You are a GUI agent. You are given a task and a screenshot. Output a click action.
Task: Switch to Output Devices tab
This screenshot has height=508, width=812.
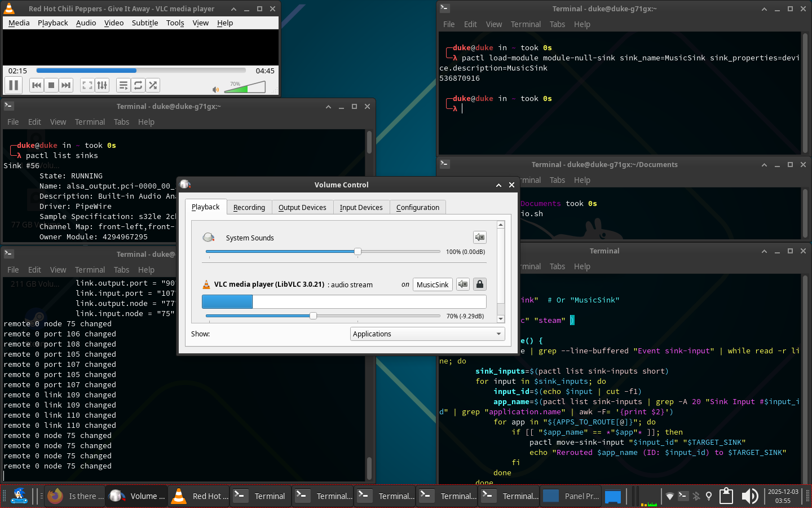click(x=302, y=208)
